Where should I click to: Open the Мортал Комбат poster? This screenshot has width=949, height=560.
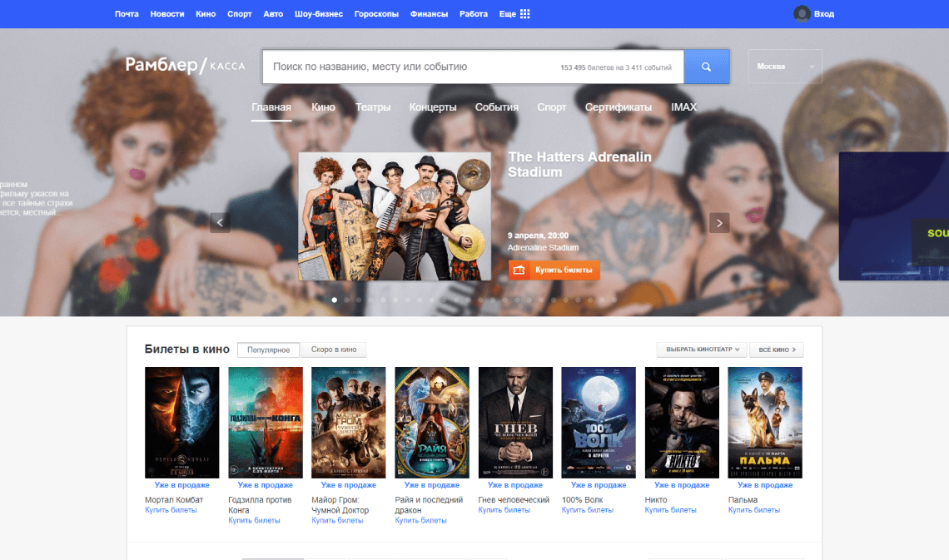pyautogui.click(x=182, y=423)
